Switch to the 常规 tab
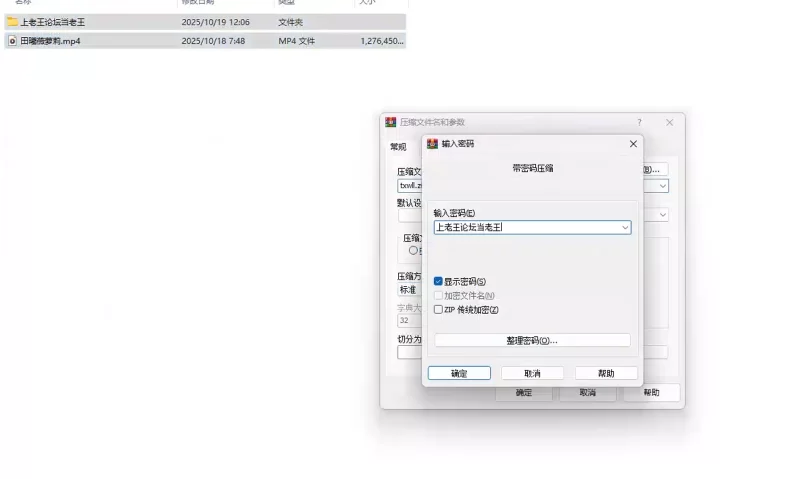800x479 pixels. coord(398,147)
